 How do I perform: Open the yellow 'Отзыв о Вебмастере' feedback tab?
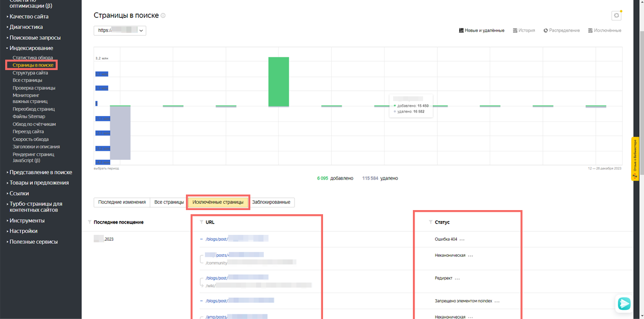click(x=635, y=159)
